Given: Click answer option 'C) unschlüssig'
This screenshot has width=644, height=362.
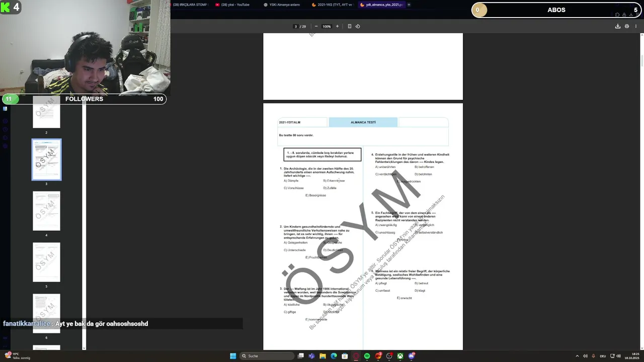Looking at the screenshot, I should pos(385,232).
